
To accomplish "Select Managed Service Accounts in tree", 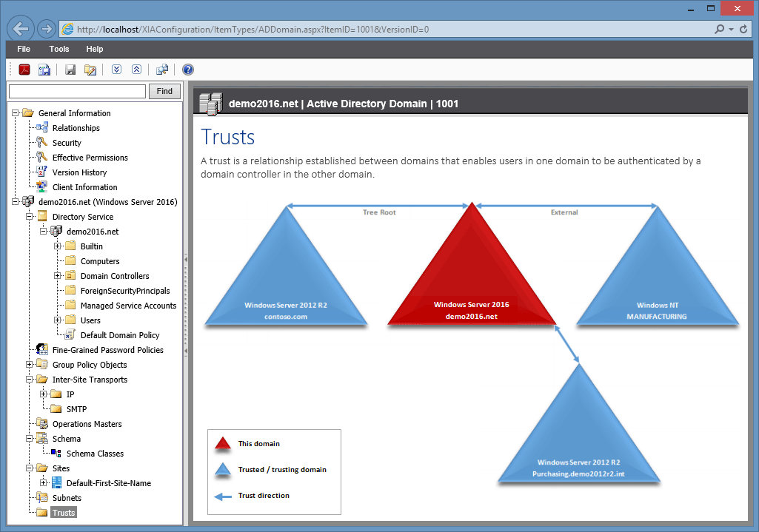I will [128, 306].
